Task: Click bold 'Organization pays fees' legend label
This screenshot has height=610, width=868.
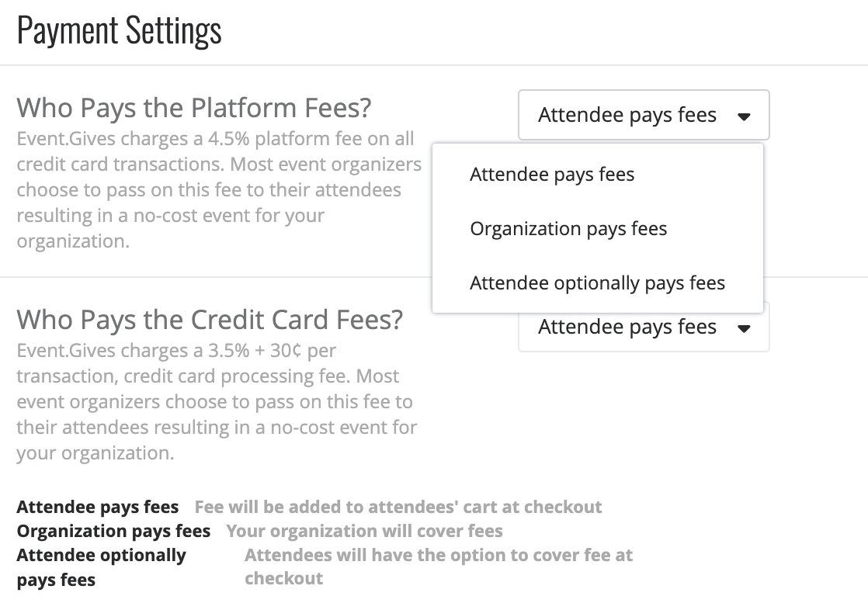Action: (113, 532)
